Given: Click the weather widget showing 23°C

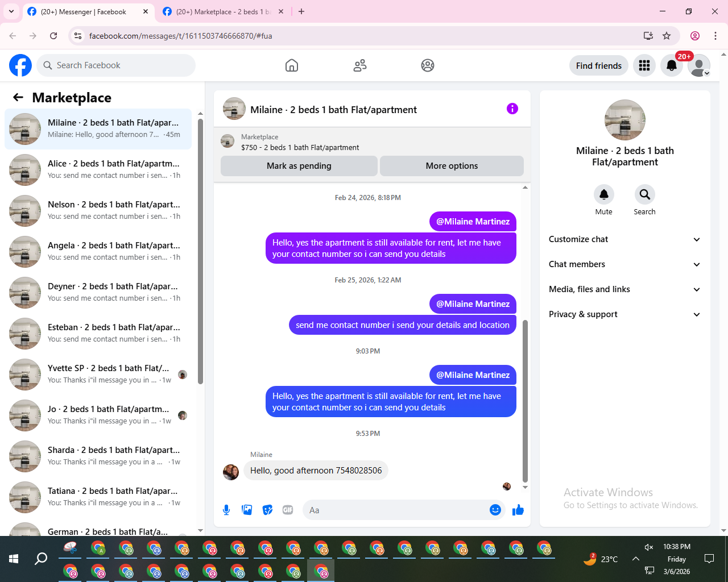Looking at the screenshot, I should coord(601,559).
